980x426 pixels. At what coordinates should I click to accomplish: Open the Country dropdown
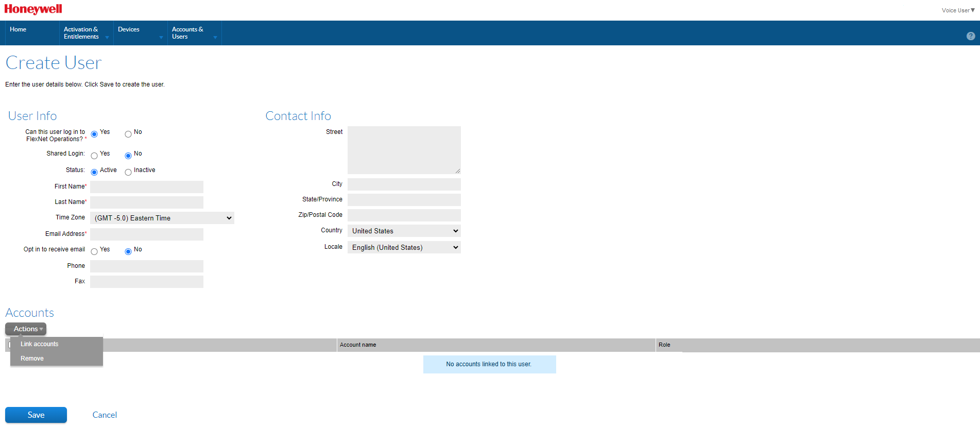point(404,231)
